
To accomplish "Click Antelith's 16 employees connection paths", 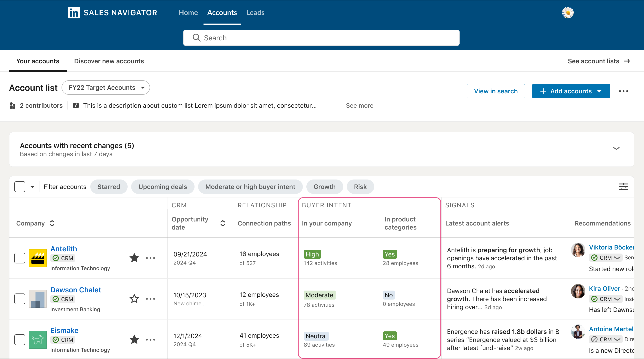I will [x=259, y=254].
